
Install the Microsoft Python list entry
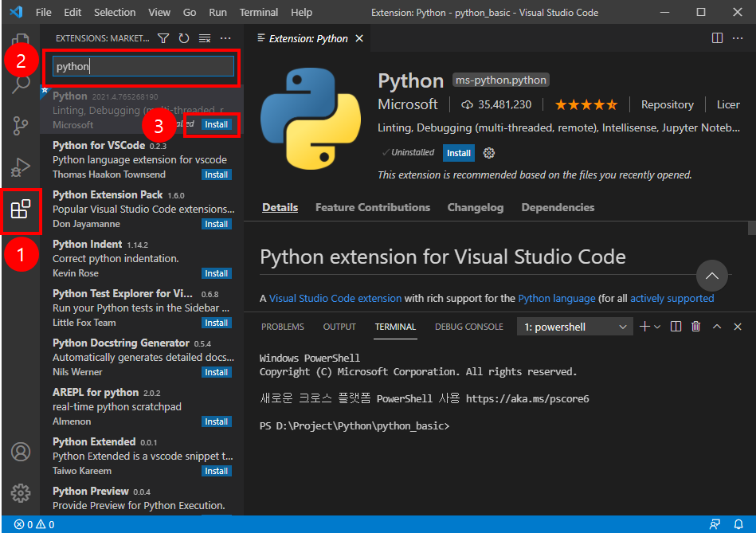(x=216, y=124)
